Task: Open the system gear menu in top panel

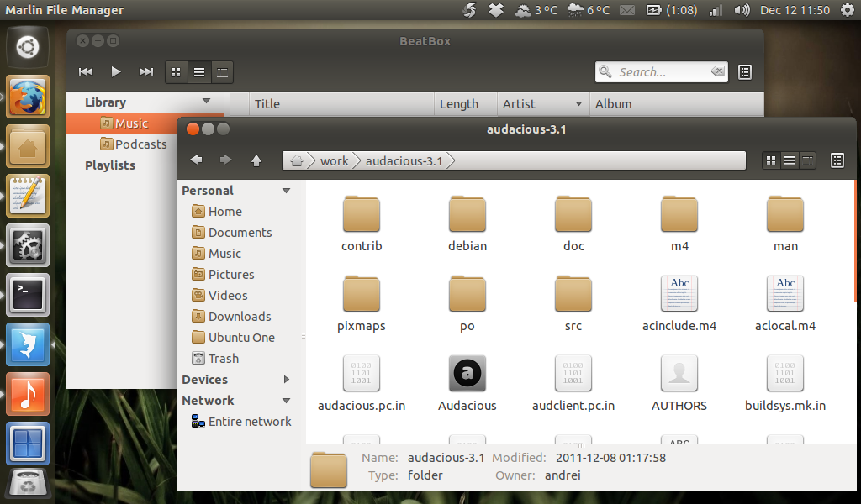Action: [x=848, y=10]
